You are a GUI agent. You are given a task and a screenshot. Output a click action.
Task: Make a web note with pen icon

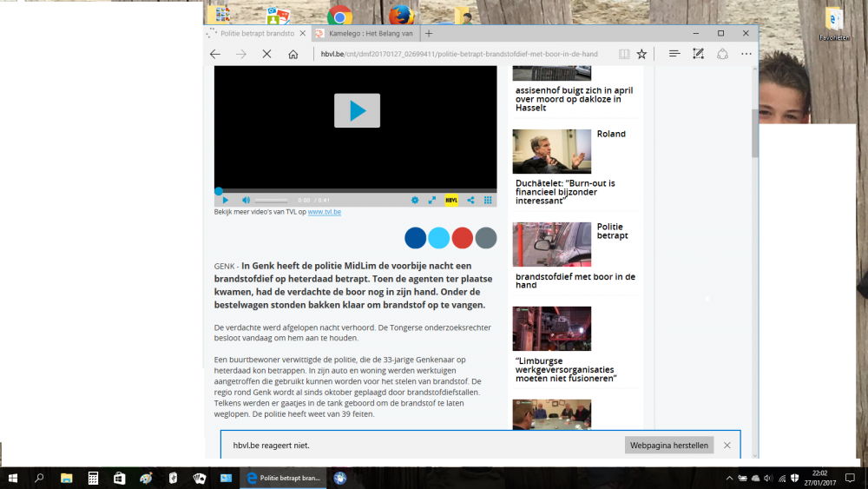point(698,54)
